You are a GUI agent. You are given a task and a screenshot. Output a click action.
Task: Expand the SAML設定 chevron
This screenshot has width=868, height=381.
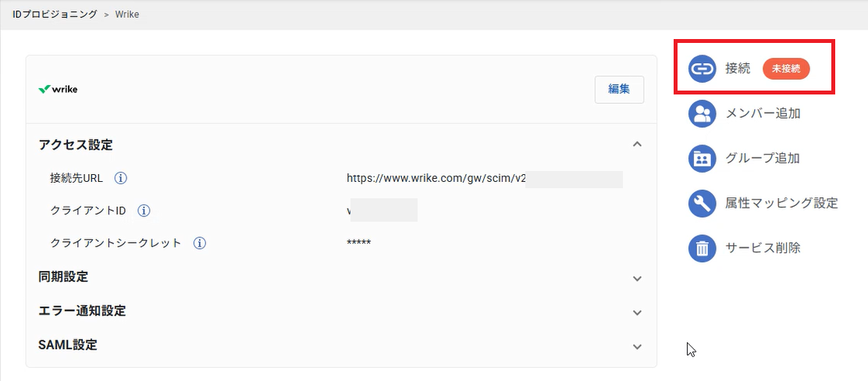637,347
